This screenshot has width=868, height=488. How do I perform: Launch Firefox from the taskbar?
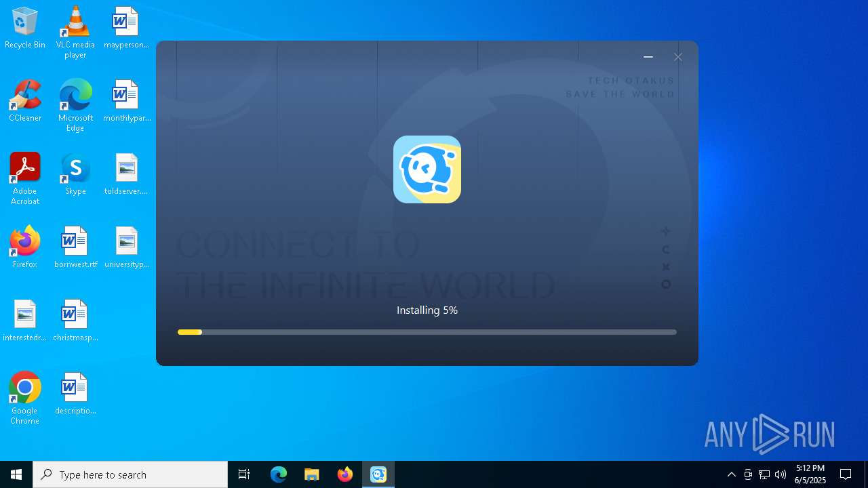345,474
